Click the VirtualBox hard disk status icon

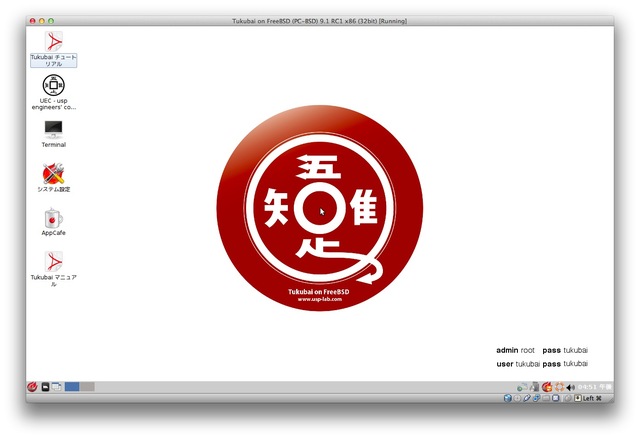click(508, 398)
